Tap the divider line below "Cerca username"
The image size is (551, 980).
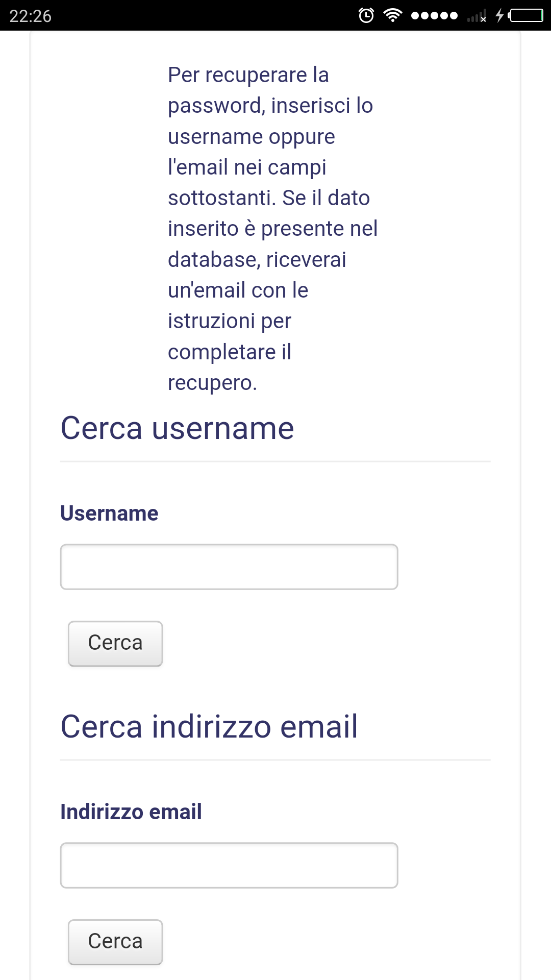[x=275, y=461]
